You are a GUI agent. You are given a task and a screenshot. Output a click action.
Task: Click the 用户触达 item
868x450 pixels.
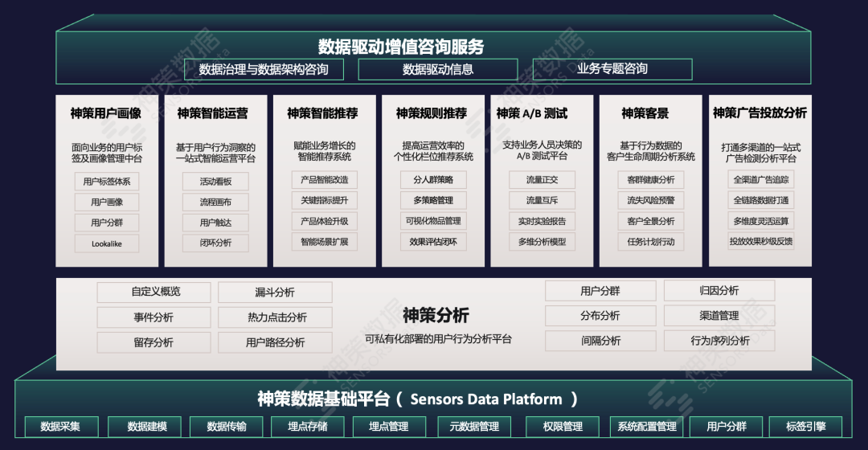pyautogui.click(x=216, y=223)
